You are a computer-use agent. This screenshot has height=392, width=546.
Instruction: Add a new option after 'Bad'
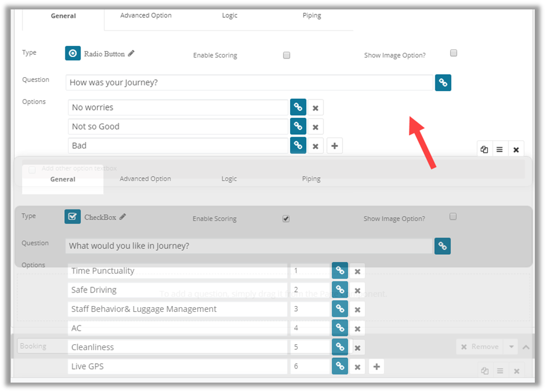[x=334, y=146]
